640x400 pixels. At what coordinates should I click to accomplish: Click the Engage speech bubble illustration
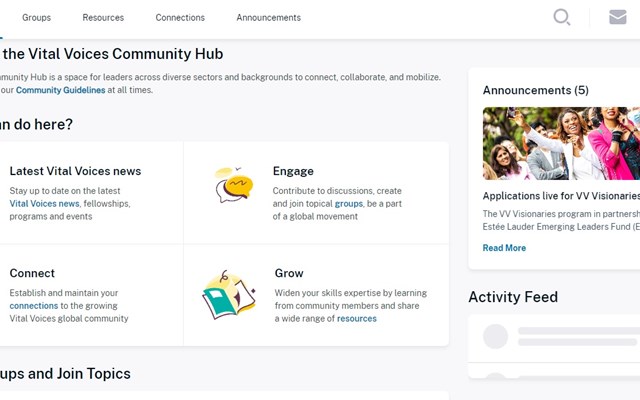(x=234, y=184)
